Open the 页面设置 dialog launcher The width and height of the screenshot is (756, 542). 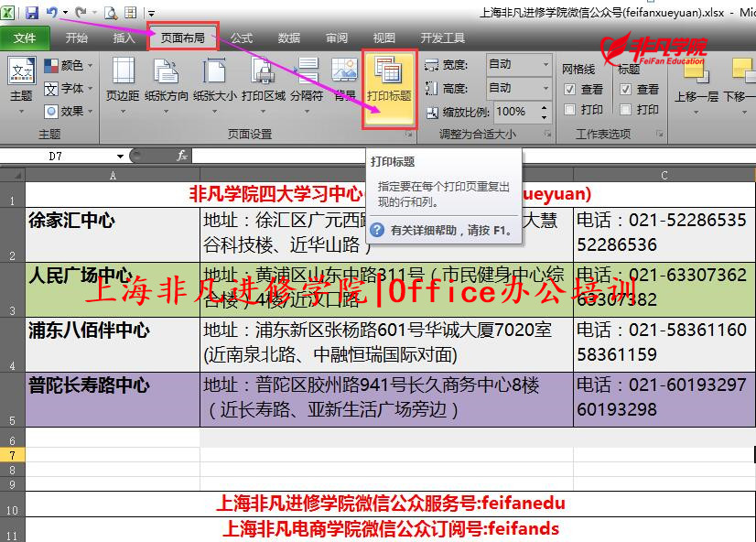tap(409, 134)
